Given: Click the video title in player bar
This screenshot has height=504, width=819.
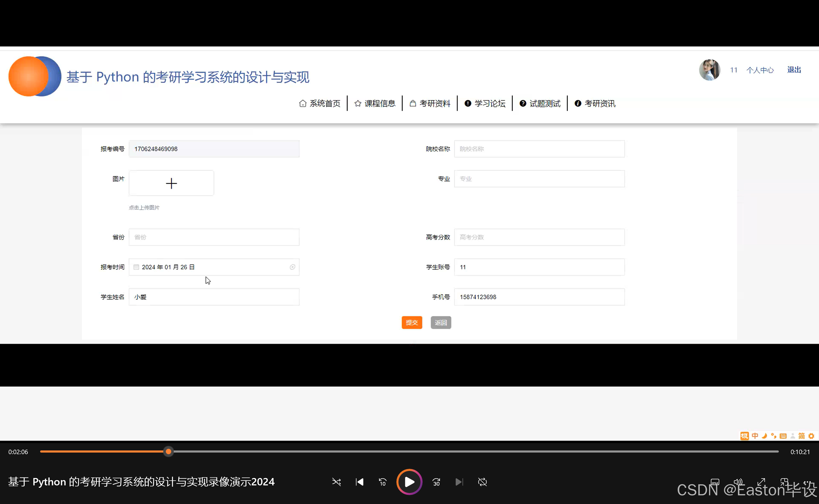Looking at the screenshot, I should [141, 482].
